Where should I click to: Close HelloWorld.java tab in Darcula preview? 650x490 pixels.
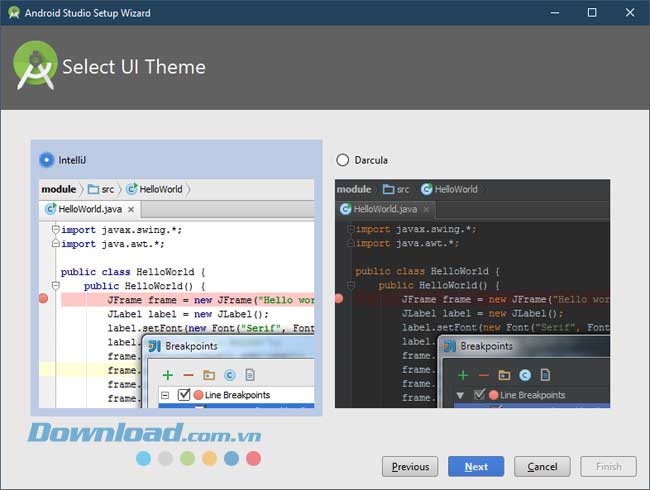click(x=426, y=210)
